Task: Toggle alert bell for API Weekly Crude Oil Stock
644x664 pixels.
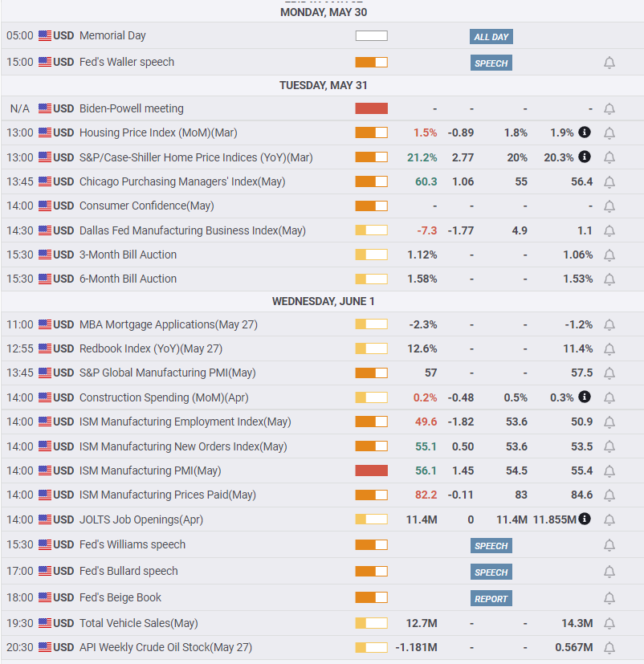Action: pyautogui.click(x=609, y=648)
